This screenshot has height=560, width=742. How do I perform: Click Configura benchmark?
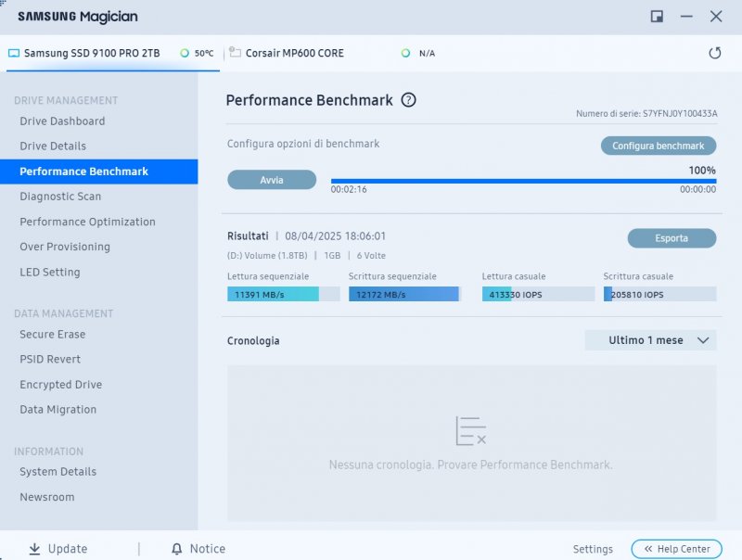point(658,146)
